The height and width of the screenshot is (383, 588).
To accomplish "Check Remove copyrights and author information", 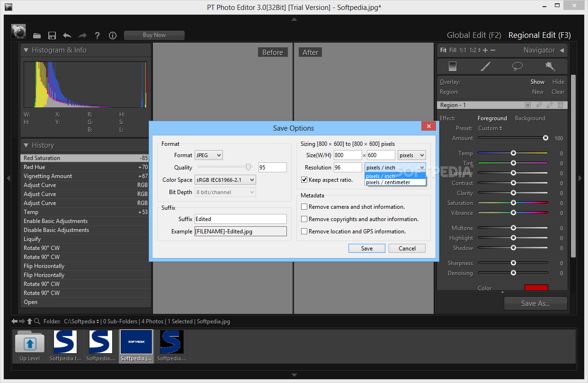I will (304, 219).
